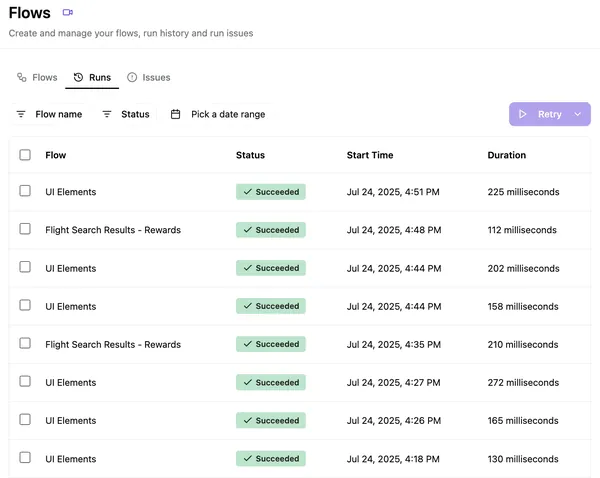Image resolution: width=600 pixels, height=478 pixels.
Task: Click the 165 milliseconds duration cell
Action: pos(523,421)
